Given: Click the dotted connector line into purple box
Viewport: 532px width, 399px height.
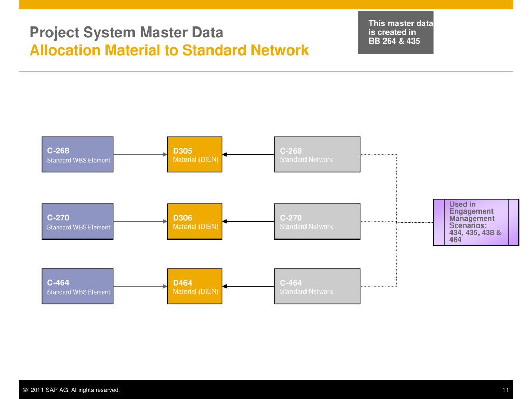Looking at the screenshot, I should pos(415,222).
